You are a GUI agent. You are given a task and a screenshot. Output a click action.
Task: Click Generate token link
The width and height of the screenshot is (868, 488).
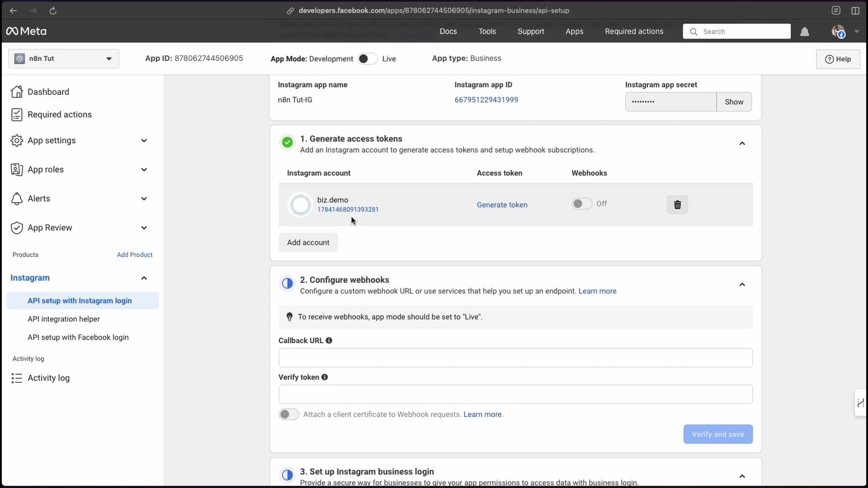point(502,205)
